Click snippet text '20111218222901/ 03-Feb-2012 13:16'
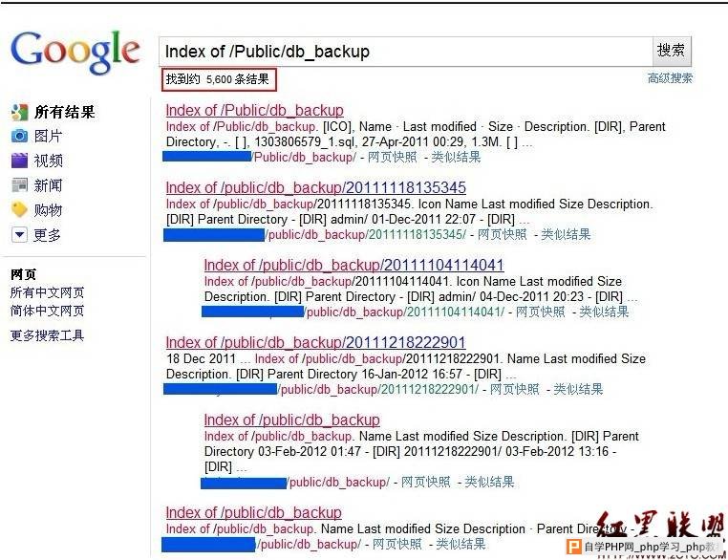The height and width of the screenshot is (560, 728). 506,451
